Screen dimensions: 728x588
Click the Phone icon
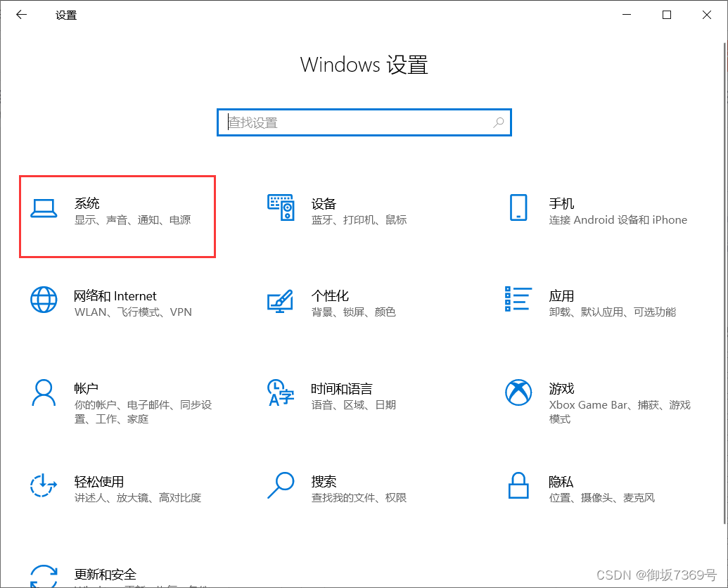click(518, 207)
